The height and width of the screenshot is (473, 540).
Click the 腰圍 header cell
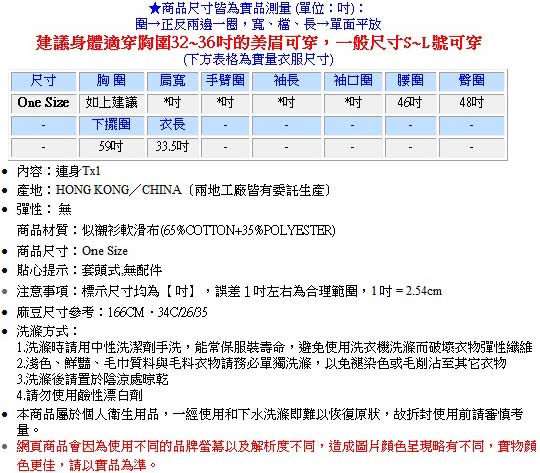[410, 81]
